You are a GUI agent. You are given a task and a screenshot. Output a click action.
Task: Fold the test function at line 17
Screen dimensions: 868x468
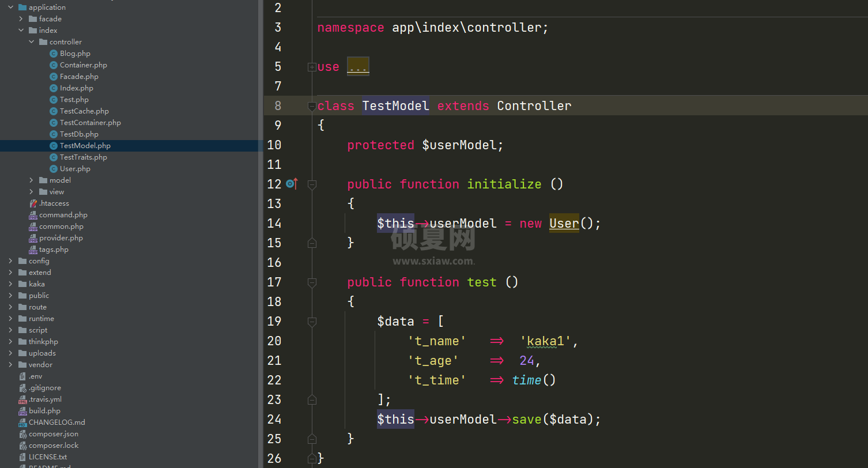(312, 282)
